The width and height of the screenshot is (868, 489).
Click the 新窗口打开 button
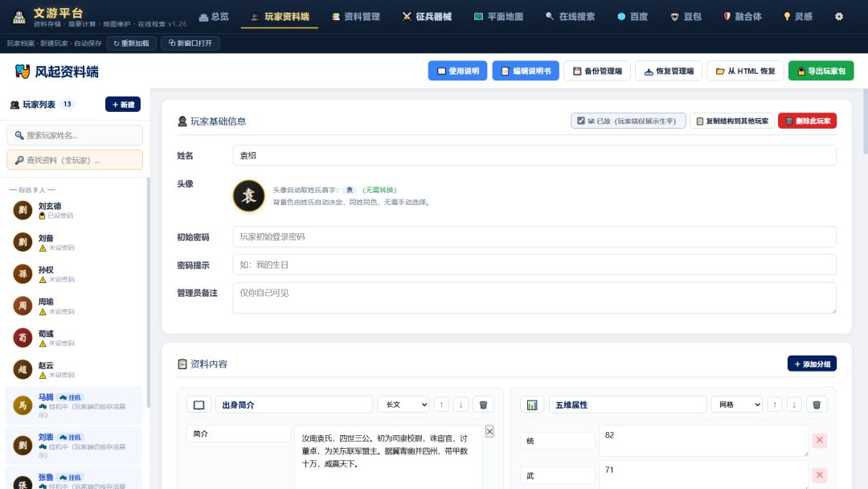(x=190, y=43)
